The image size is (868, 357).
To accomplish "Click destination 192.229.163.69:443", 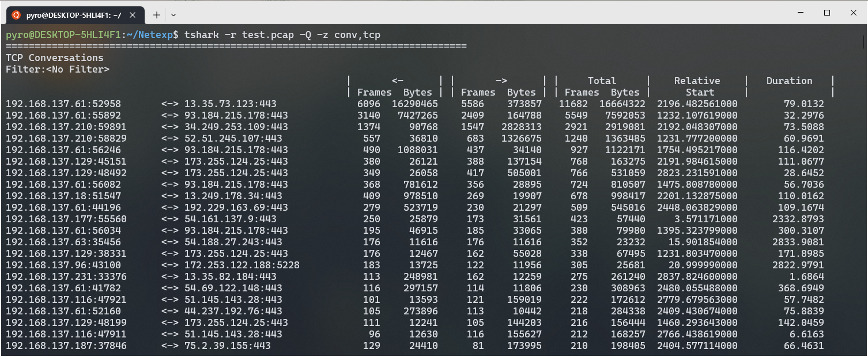I will (x=236, y=207).
